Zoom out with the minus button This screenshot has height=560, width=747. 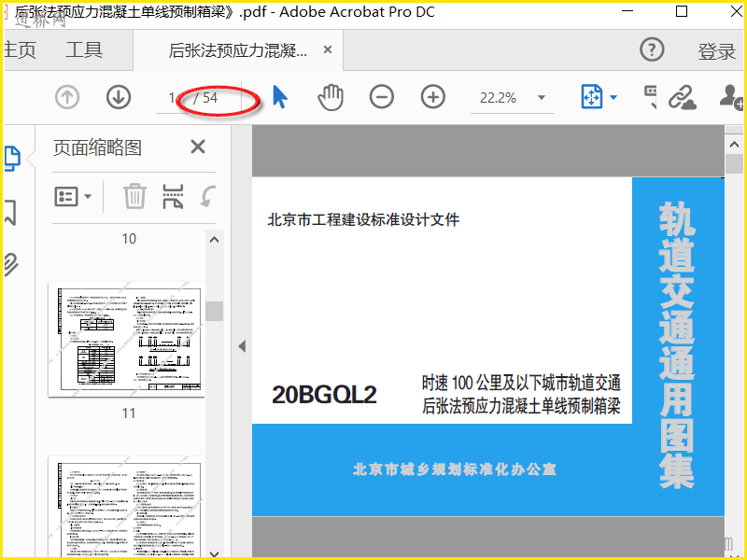click(x=382, y=97)
